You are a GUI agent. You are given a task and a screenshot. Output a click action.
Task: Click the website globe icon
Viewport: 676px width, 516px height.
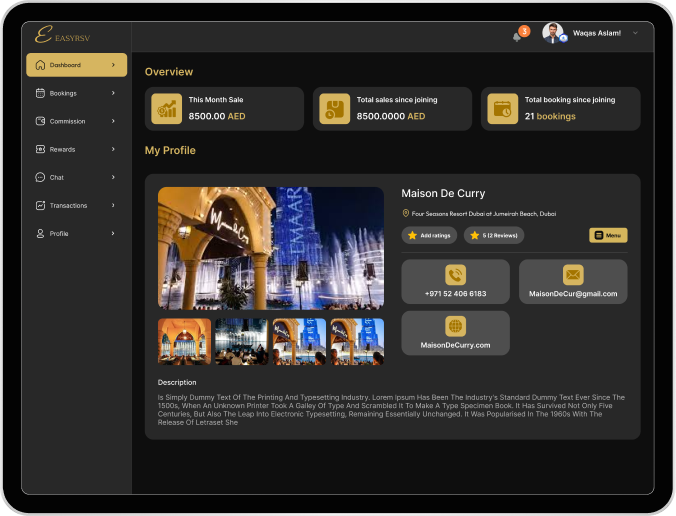[x=456, y=326]
